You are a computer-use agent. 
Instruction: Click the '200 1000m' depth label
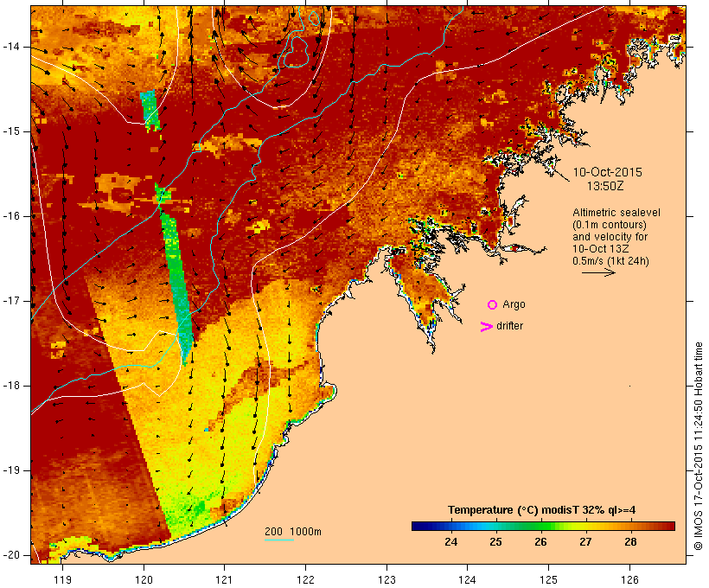coord(293,532)
